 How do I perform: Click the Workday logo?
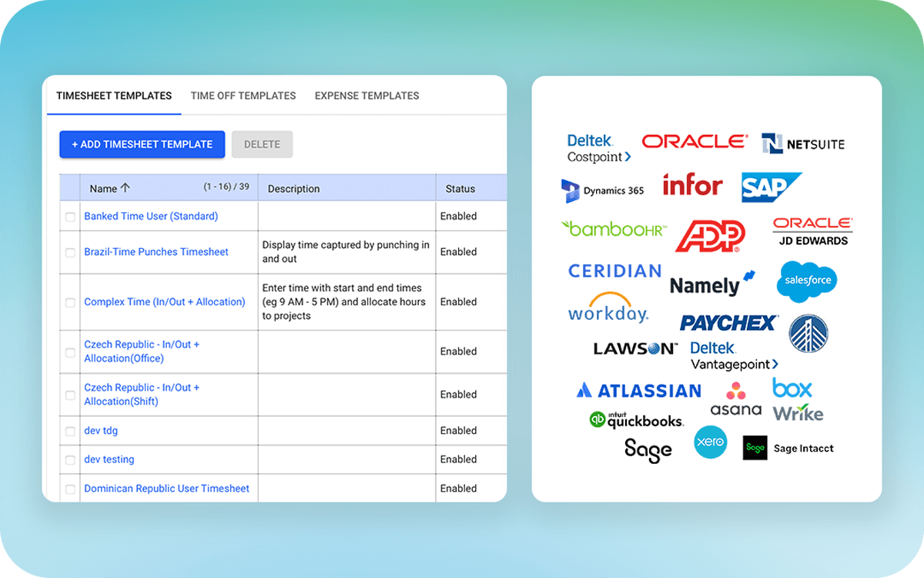(608, 307)
